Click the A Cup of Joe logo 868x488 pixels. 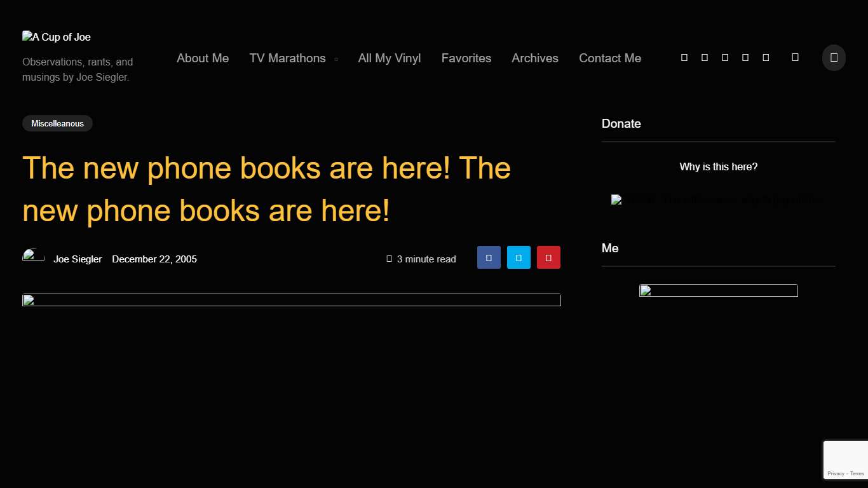coord(57,37)
